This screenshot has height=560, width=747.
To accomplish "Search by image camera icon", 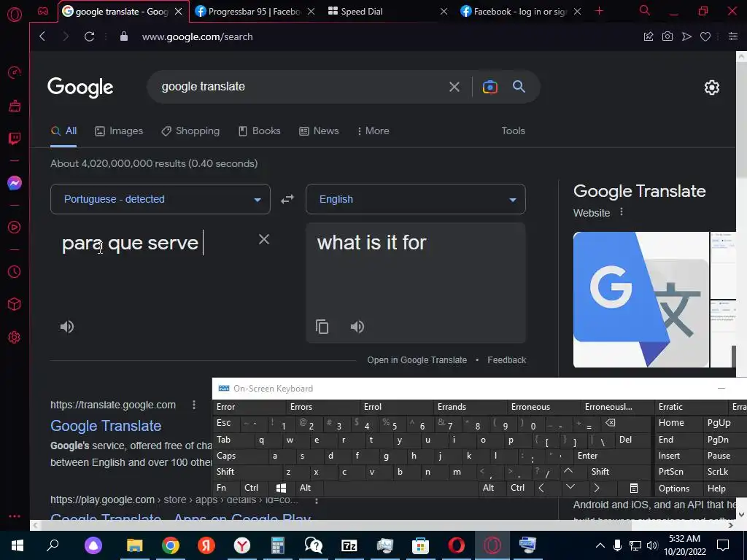I will point(489,87).
